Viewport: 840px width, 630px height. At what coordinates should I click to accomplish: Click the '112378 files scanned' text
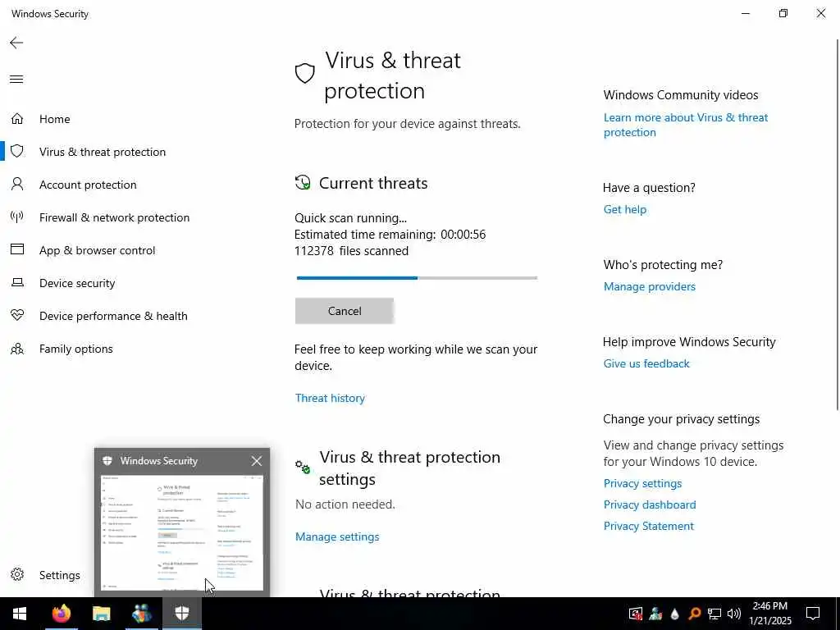pyautogui.click(x=351, y=251)
